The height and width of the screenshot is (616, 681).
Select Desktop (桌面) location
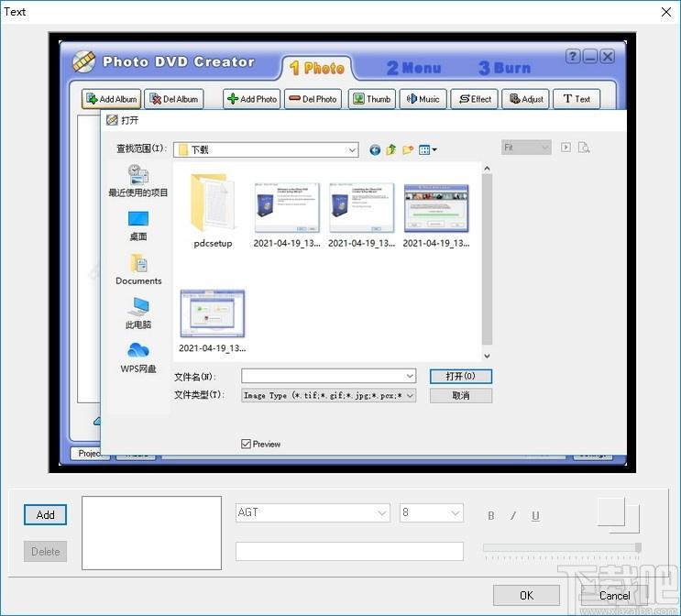pos(138,225)
